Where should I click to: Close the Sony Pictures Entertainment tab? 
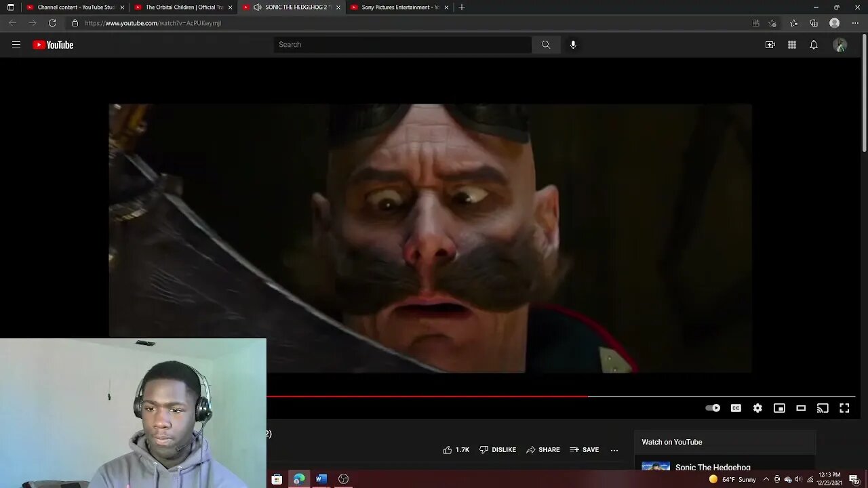coord(446,7)
